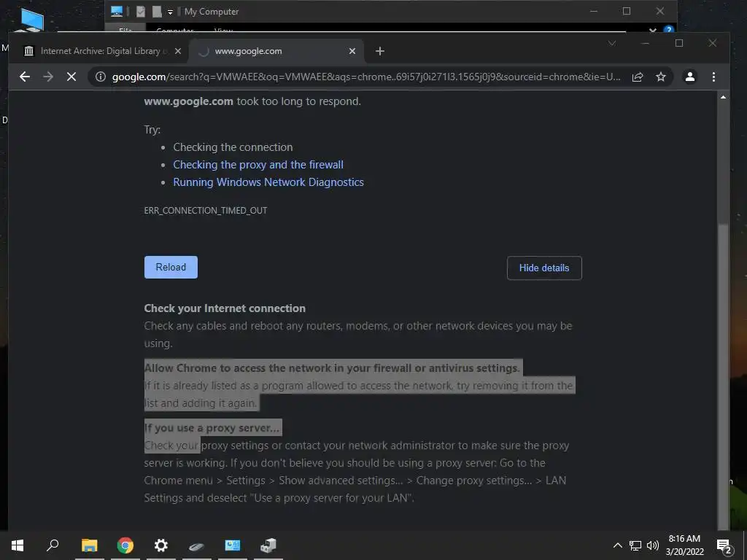Click the scrollbar up arrow
The image size is (747, 560).
point(723,97)
